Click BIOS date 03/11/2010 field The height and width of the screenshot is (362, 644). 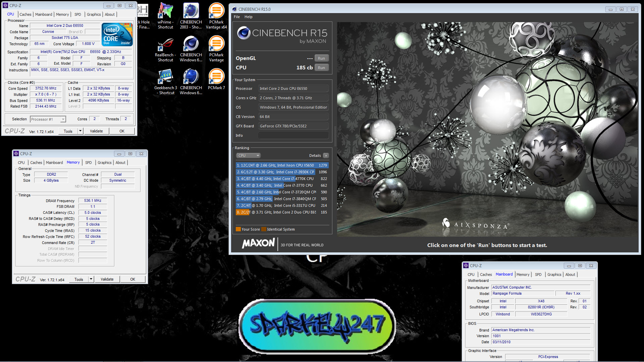tap(541, 342)
